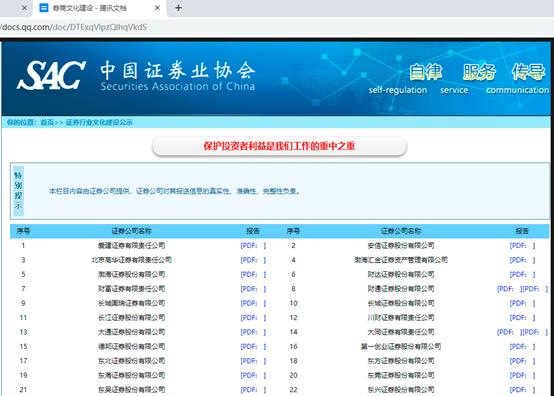Screen dimensions: 554x396
Task: Open the PDF link for company number 9
Action: [x=253, y=303]
